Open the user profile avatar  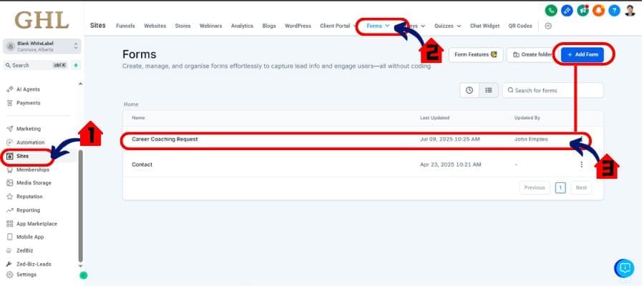coord(630,11)
